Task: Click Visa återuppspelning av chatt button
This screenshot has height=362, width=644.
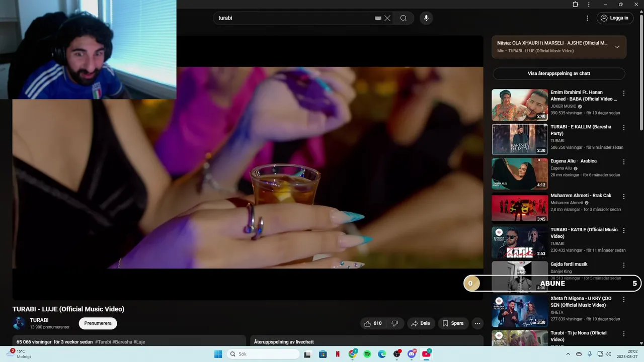Action: 559,73
